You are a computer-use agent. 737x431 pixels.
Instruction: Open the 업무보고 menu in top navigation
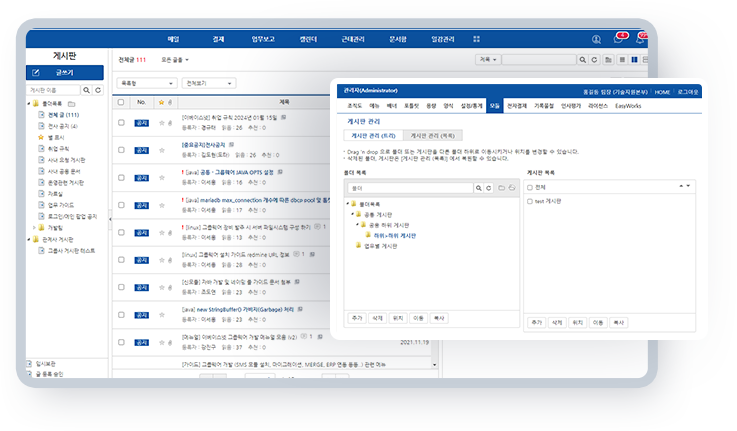click(263, 39)
